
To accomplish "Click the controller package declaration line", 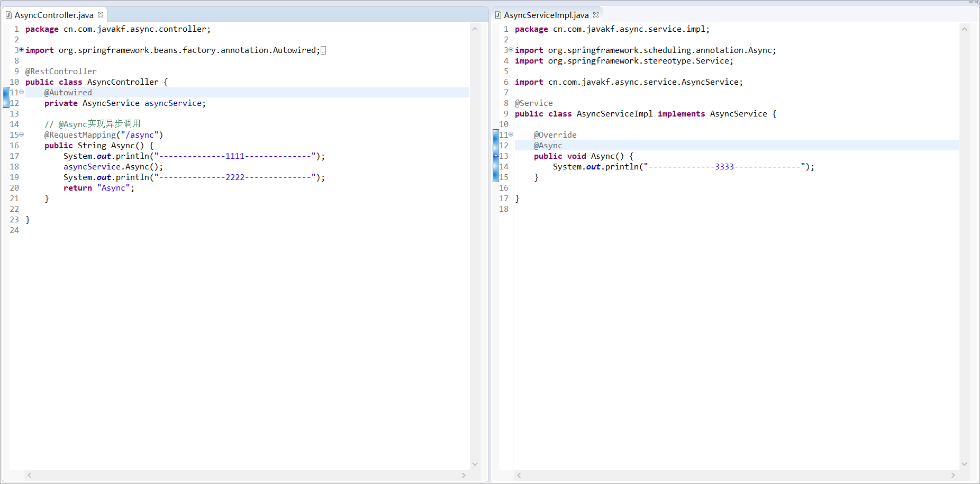I will pyautogui.click(x=118, y=29).
